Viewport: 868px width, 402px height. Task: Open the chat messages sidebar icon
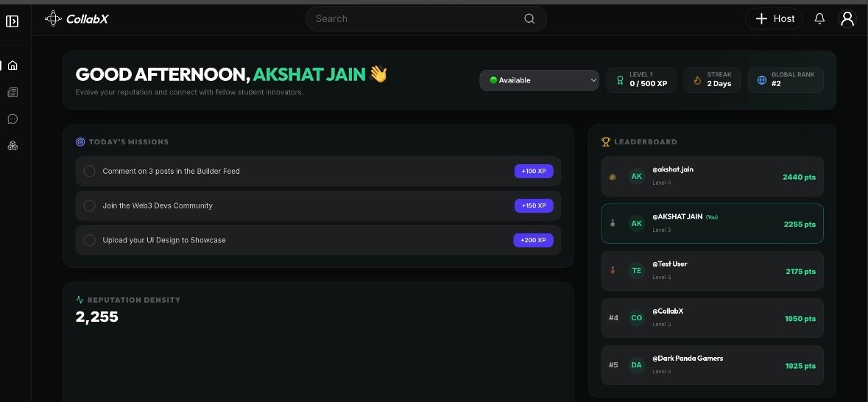click(x=13, y=119)
